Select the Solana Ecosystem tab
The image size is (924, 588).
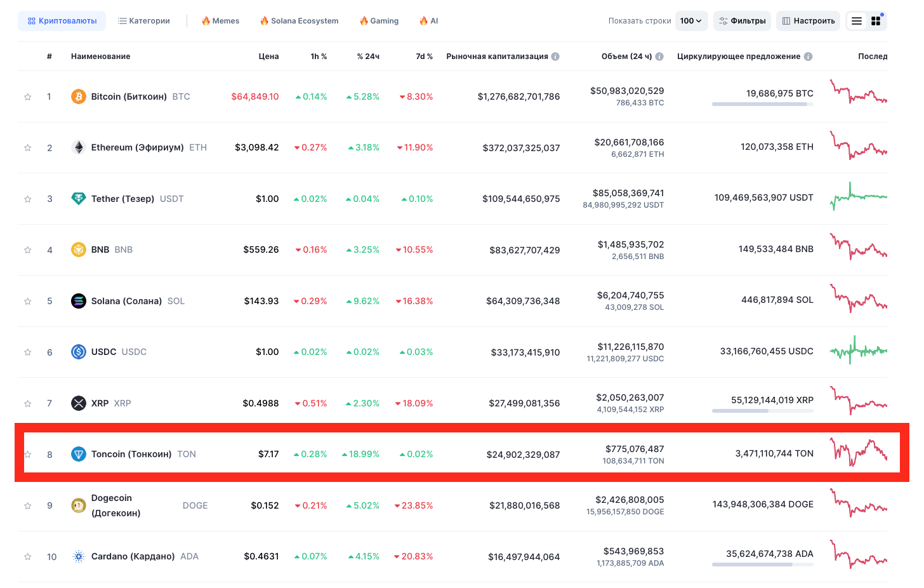pyautogui.click(x=300, y=21)
